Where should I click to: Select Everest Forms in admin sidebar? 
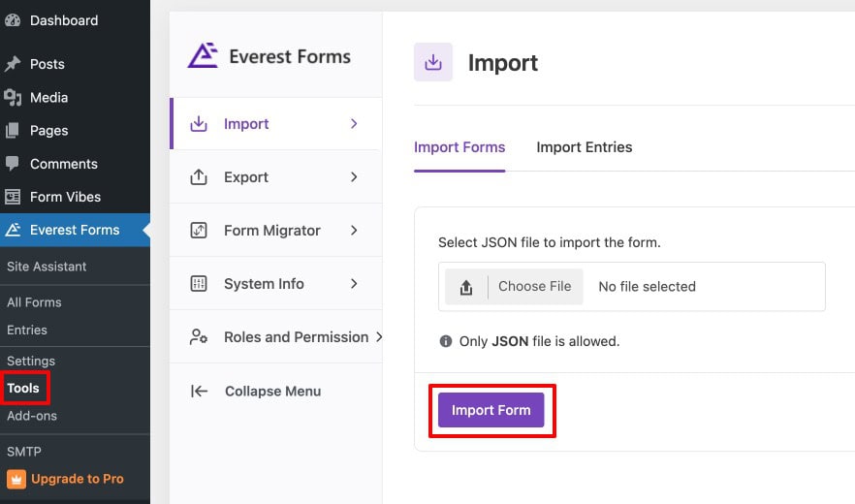click(x=76, y=230)
